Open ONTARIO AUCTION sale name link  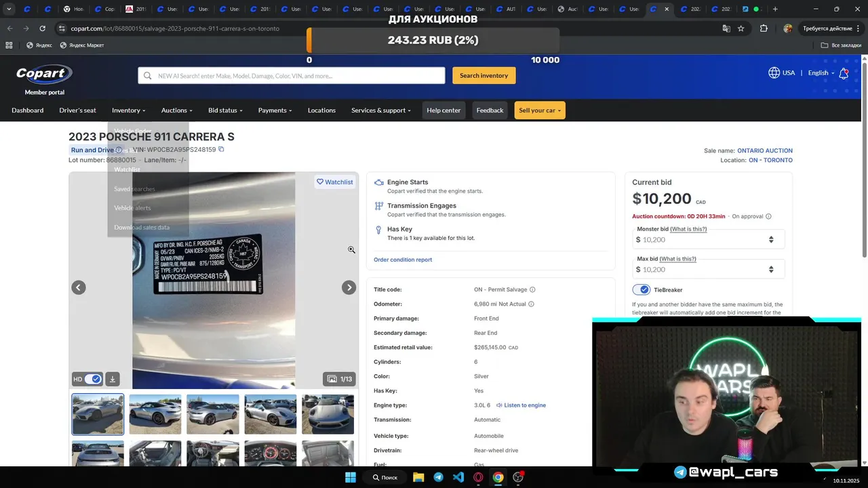(x=765, y=150)
